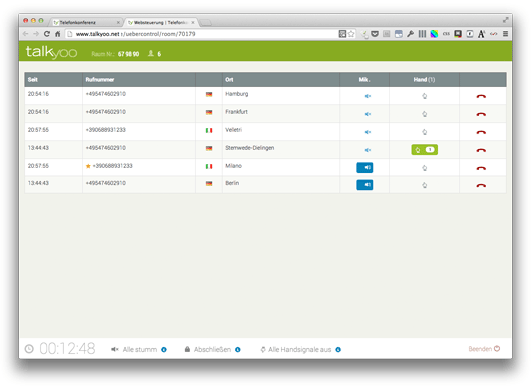Click the Italian flag in Milano row

tap(209, 166)
